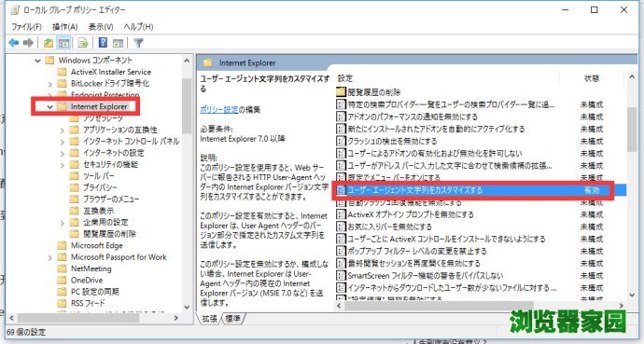Click the Up one level folder icon

(x=49, y=43)
